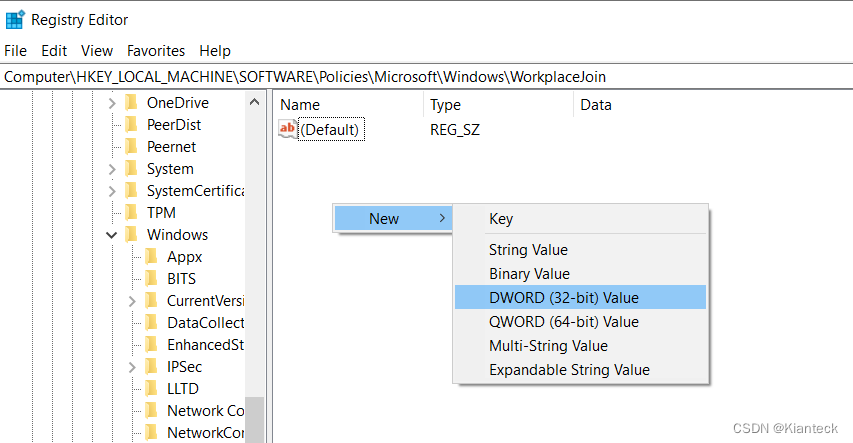Screen dimensions: 853x443
Task: Click the REG_SZ type cell
Action: (455, 130)
